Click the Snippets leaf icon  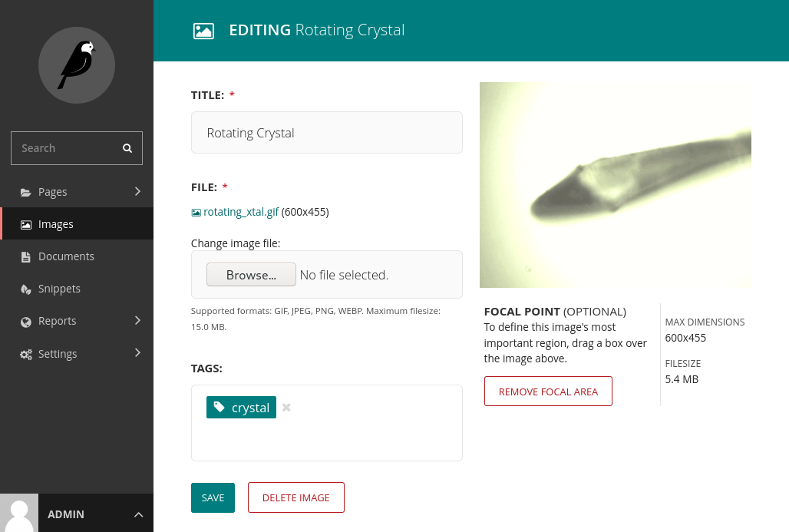click(x=26, y=289)
